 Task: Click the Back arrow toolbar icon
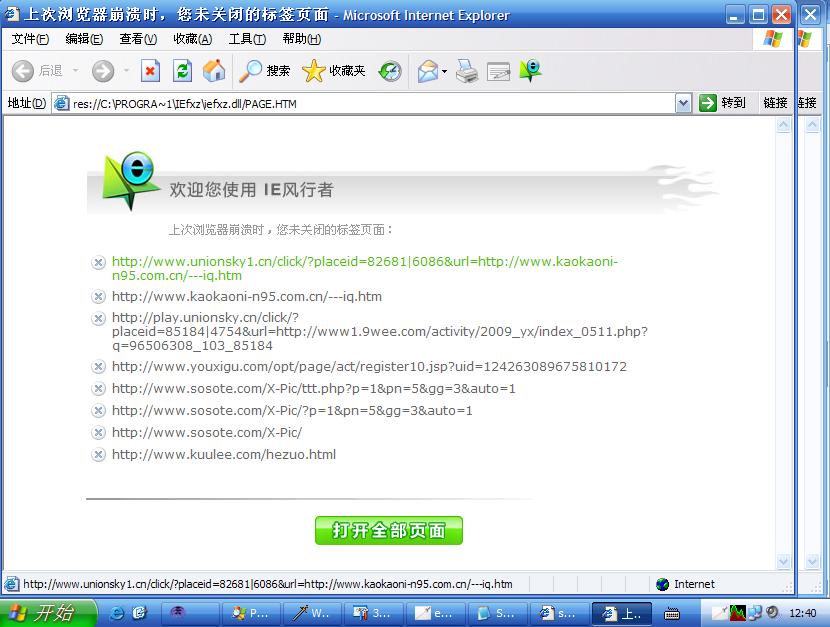pos(23,71)
